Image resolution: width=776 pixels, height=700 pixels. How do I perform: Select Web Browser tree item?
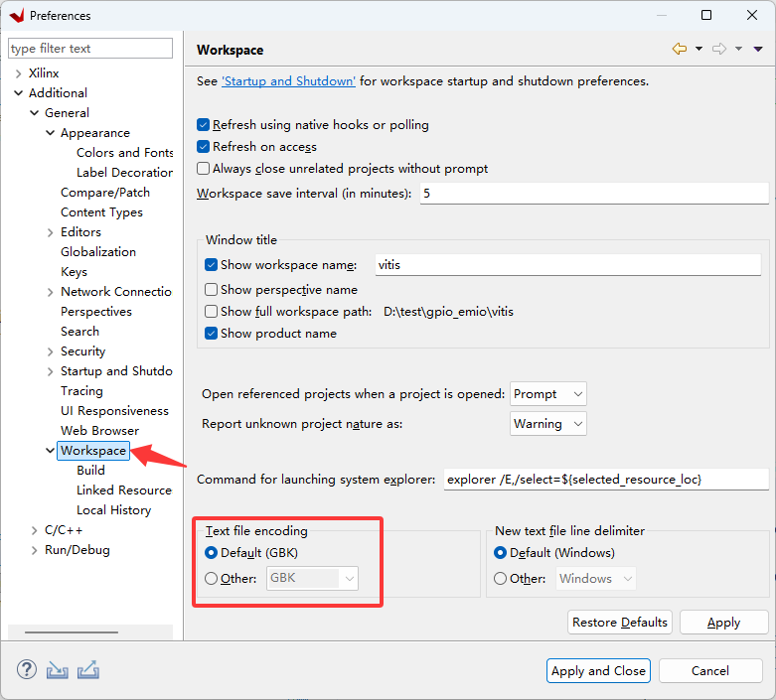[99, 430]
